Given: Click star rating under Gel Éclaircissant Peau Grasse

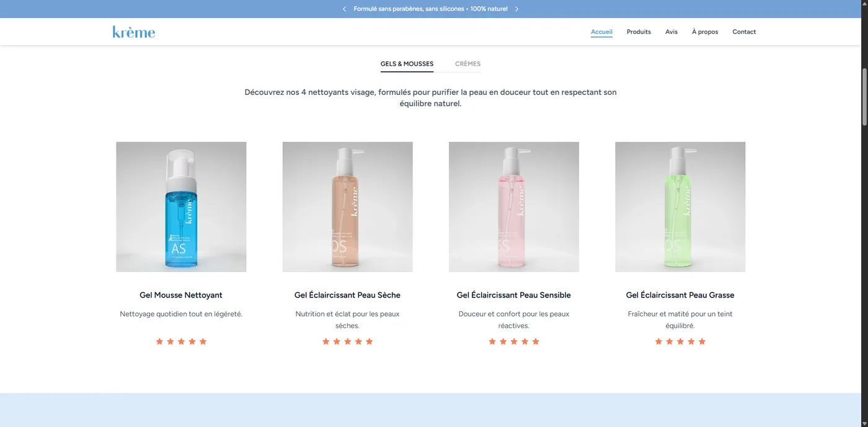Looking at the screenshot, I should (680, 341).
